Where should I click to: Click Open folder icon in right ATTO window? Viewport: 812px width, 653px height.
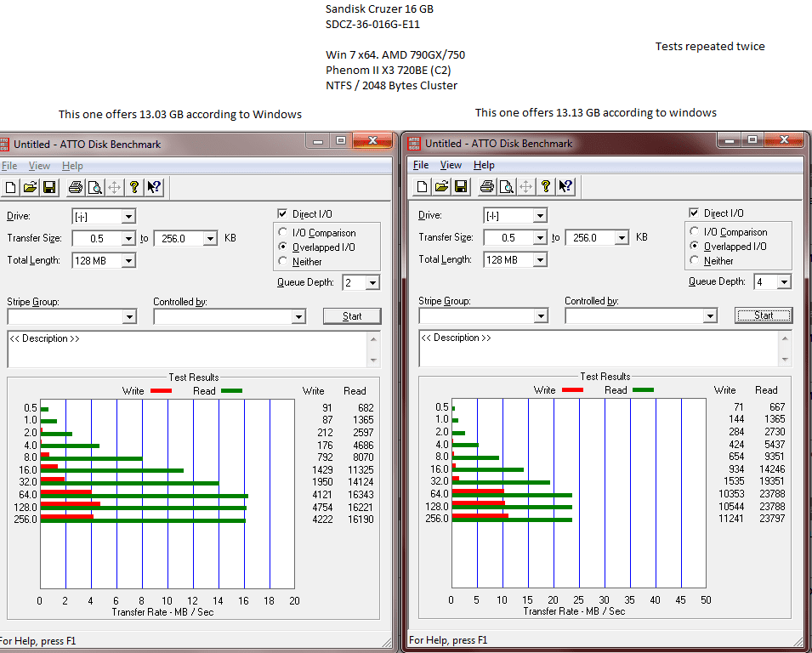tap(442, 186)
